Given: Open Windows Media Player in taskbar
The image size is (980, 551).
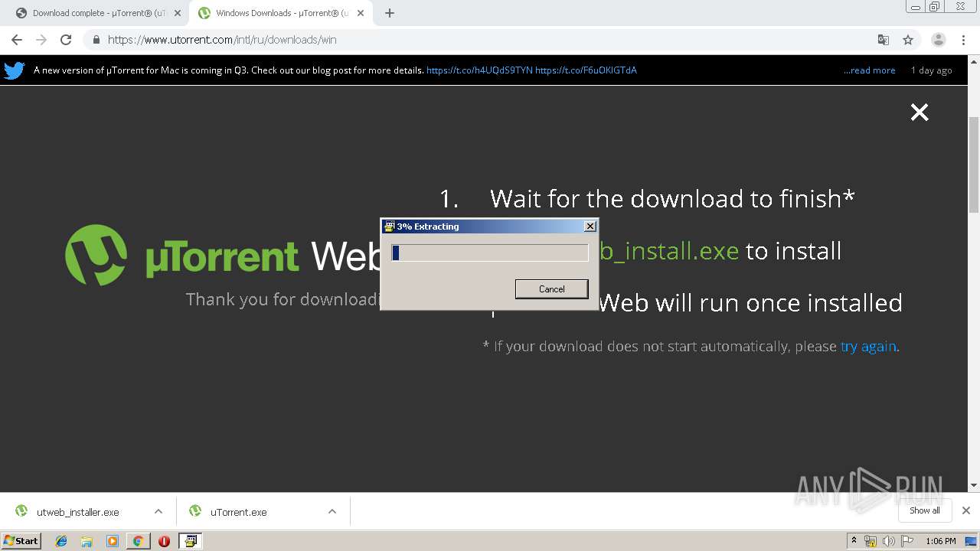Looking at the screenshot, I should (112, 541).
